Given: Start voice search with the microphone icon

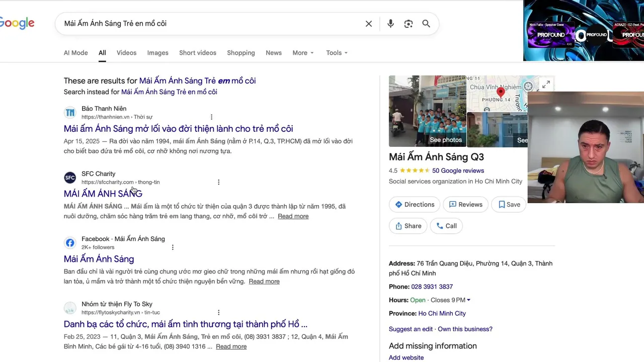Looking at the screenshot, I should [390, 24].
